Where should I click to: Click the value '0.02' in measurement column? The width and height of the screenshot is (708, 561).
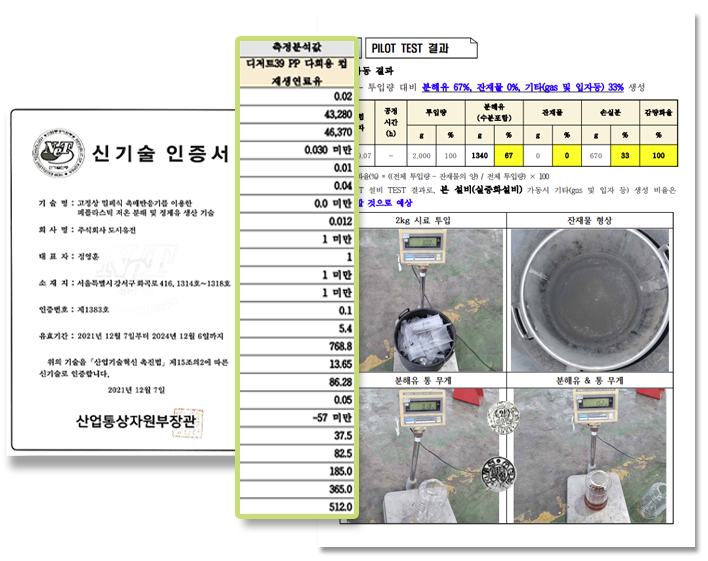297,96
